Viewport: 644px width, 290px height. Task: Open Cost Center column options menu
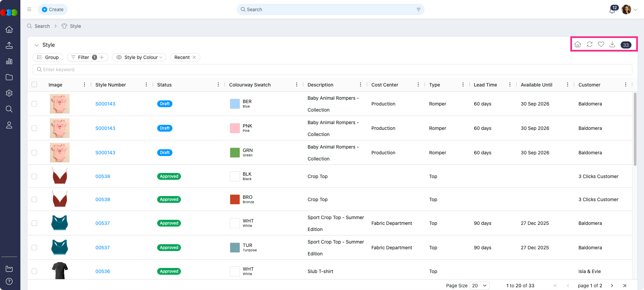(418, 84)
